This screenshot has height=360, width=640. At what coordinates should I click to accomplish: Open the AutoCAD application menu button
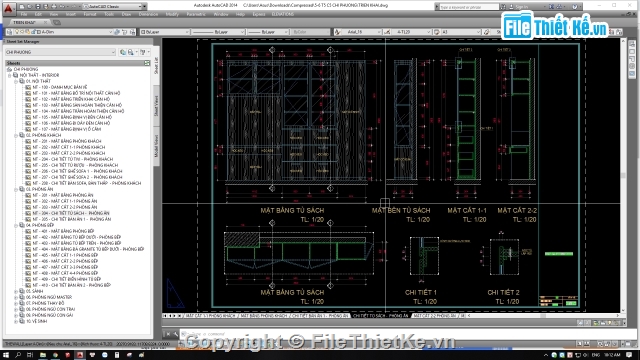pos(9,8)
